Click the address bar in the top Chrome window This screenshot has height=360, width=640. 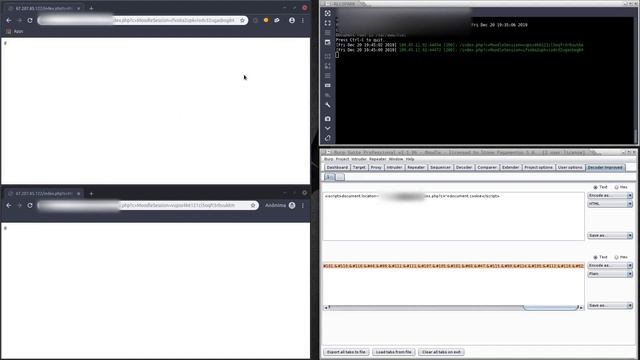(142, 20)
